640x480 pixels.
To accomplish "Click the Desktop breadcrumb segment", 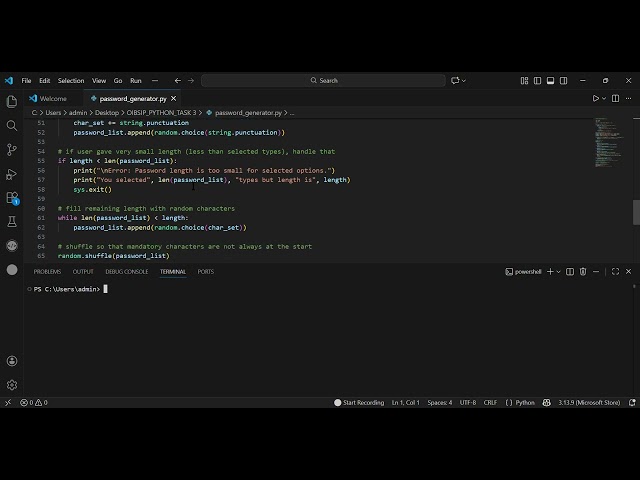I will pos(107,113).
